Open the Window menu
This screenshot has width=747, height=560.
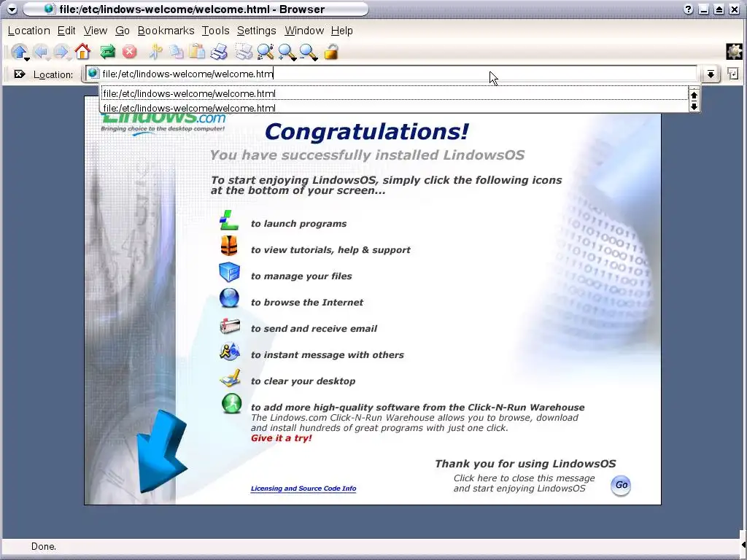pyautogui.click(x=304, y=31)
